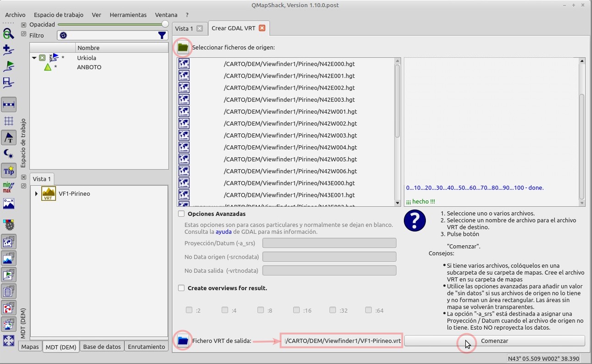
Task: Collapse the Urkiola project tree node
Action: click(34, 58)
